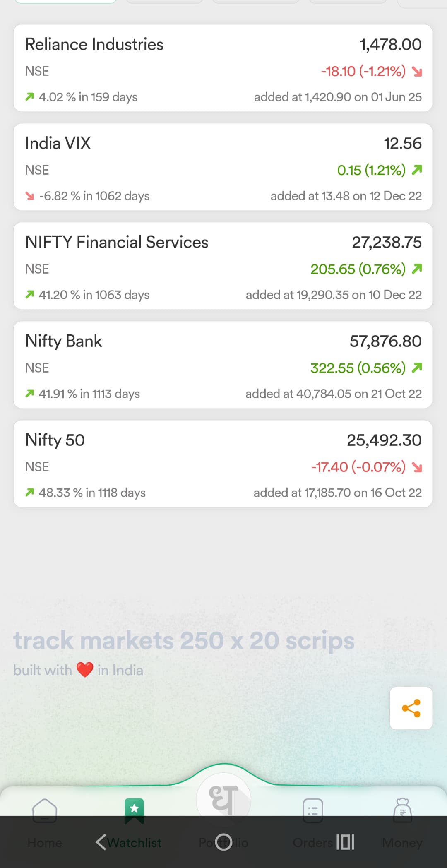Tap Reliance price 1,478.00
Screen dimensions: 447x868
[390, 45]
